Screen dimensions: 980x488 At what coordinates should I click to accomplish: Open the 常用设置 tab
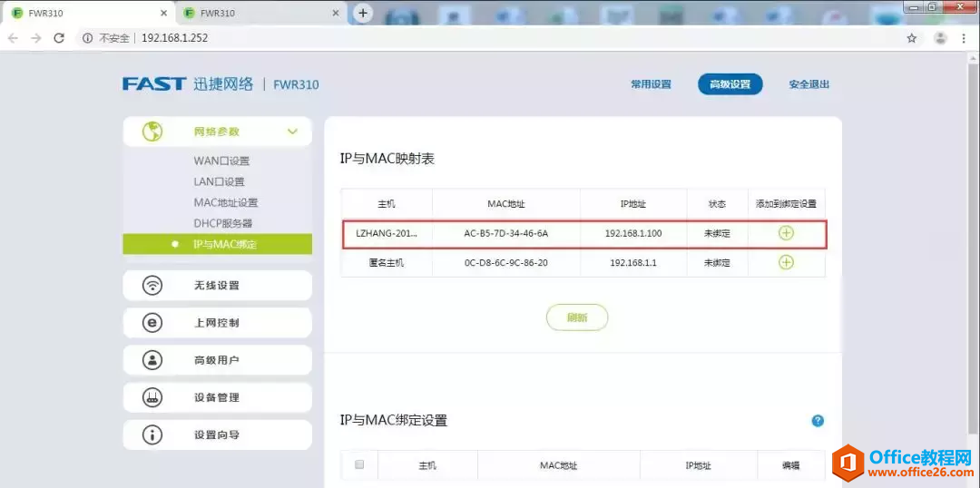click(x=651, y=84)
